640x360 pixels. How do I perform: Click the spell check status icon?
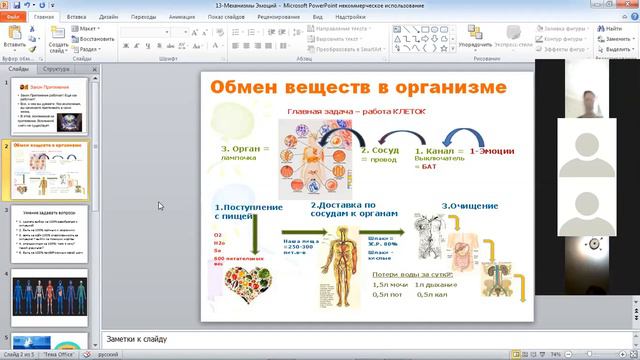(x=87, y=354)
